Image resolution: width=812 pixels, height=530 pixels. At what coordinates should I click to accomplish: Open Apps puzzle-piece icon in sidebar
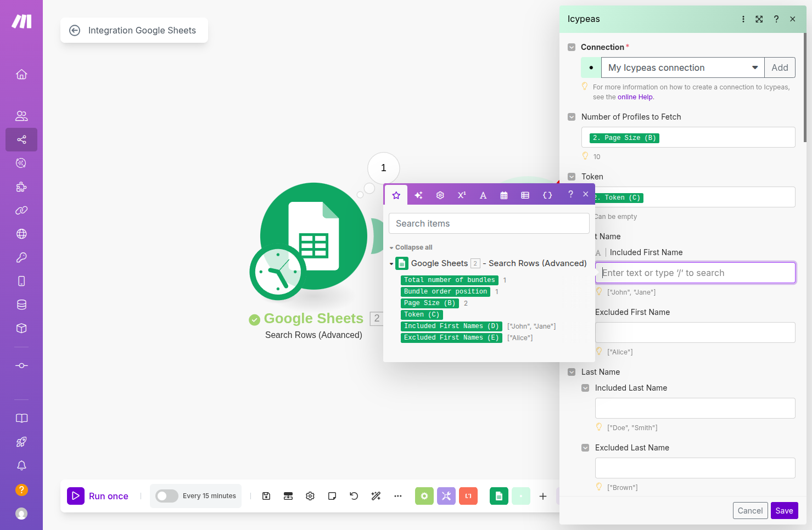click(x=21, y=187)
